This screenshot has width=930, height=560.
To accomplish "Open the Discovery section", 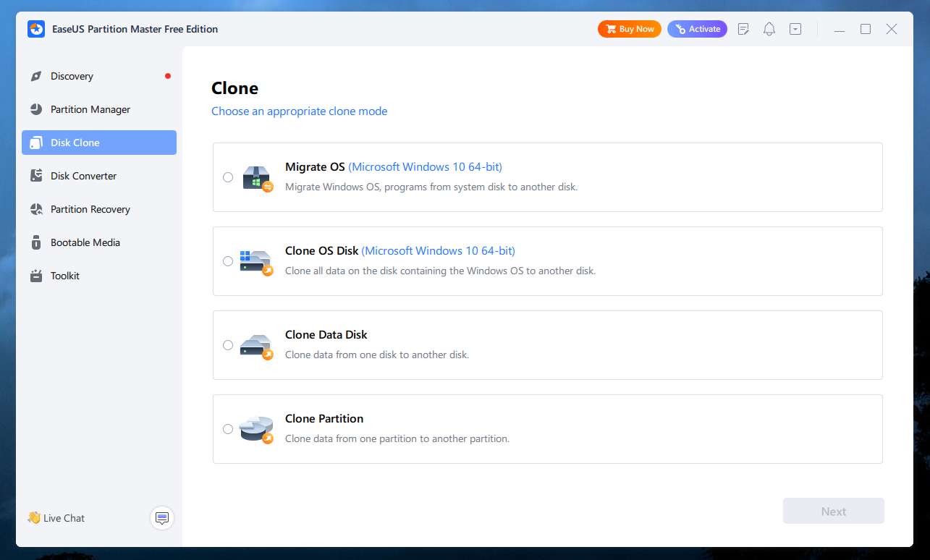I will click(x=99, y=76).
